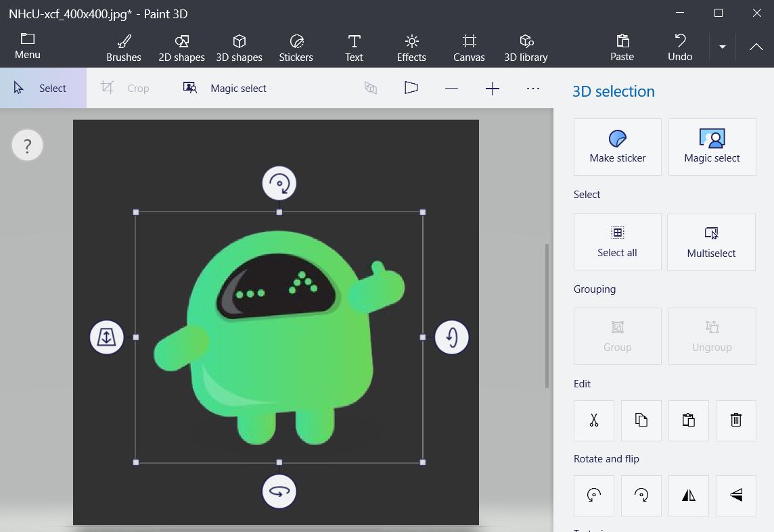
Task: Open the 2D shapes tab
Action: (181, 48)
